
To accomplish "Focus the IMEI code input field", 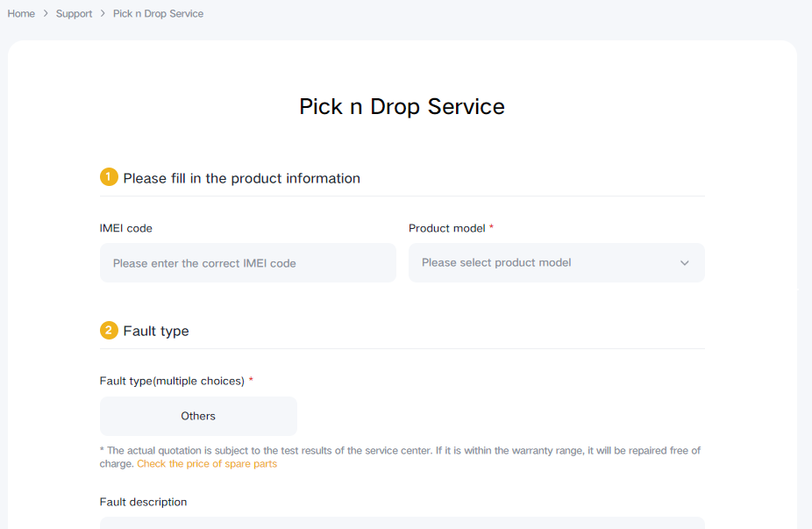I will point(247,263).
